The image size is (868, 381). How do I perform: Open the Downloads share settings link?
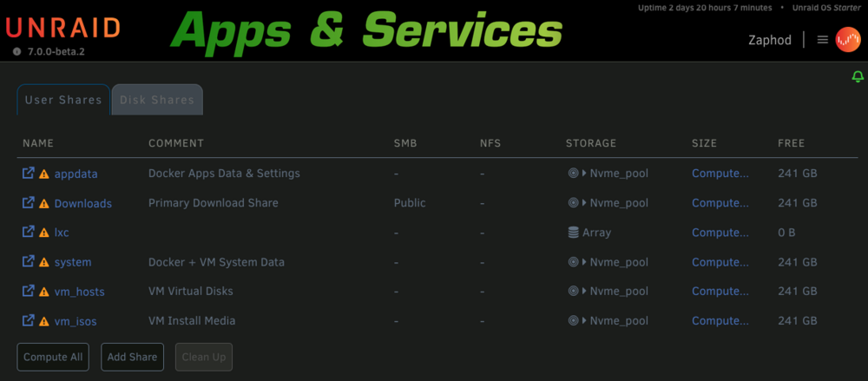coord(83,203)
